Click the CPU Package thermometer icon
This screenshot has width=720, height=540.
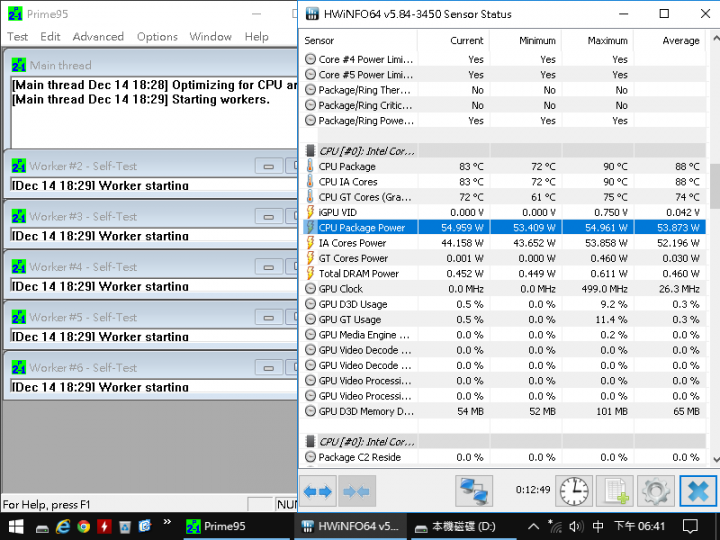pyautogui.click(x=310, y=166)
